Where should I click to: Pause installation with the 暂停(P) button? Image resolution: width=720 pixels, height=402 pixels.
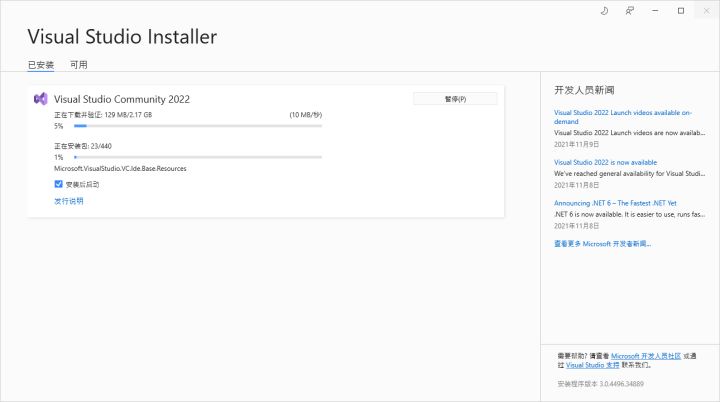(455, 99)
